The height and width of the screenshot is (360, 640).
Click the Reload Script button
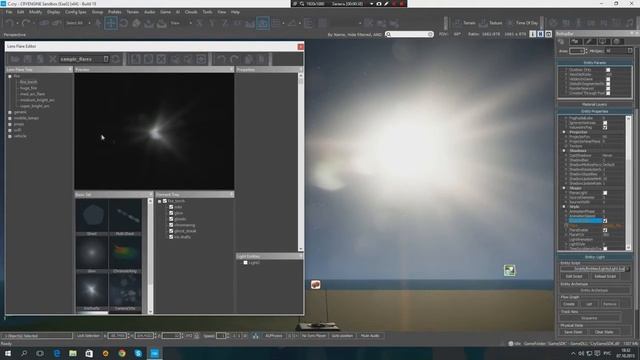(x=605, y=276)
